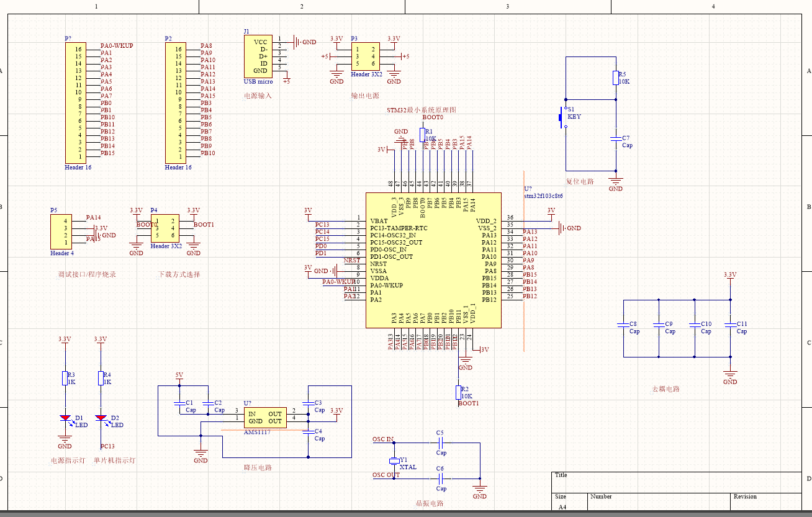Click the 'OSC IN' net label
This screenshot has height=517, width=812.
[x=383, y=439]
